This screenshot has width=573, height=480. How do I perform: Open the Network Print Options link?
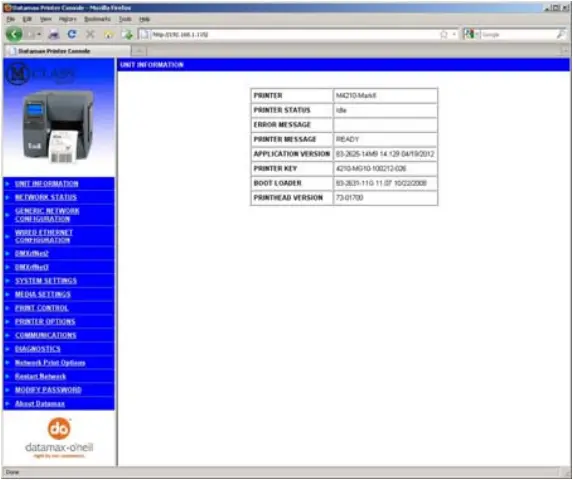[x=50, y=362]
